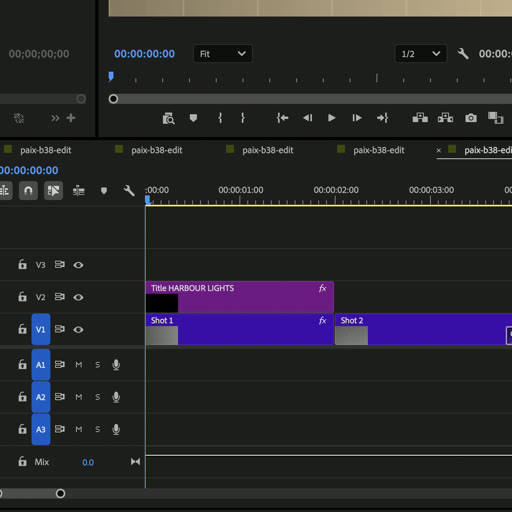Toggle lock on A1 track
Viewport: 512px width, 512px height.
tap(22, 364)
